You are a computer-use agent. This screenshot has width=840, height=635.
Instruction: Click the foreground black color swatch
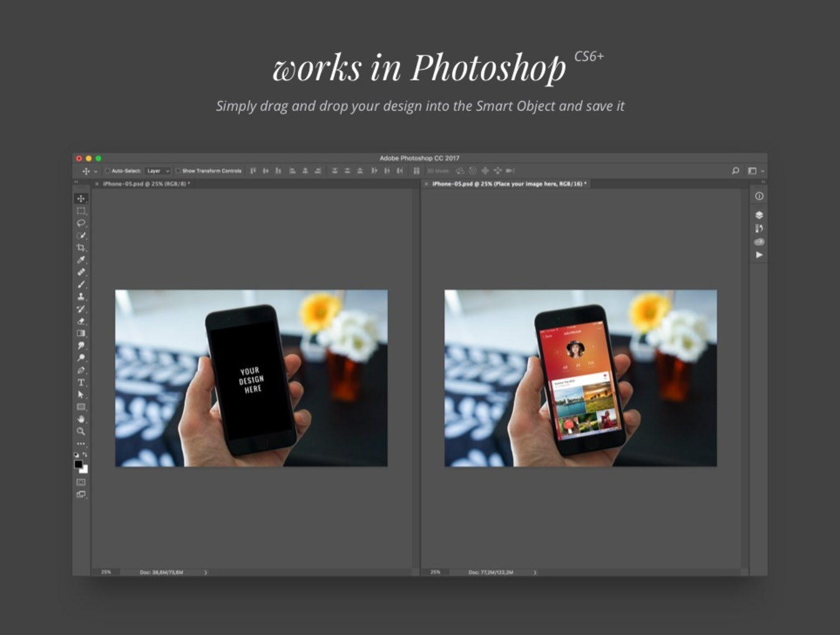tap(78, 464)
